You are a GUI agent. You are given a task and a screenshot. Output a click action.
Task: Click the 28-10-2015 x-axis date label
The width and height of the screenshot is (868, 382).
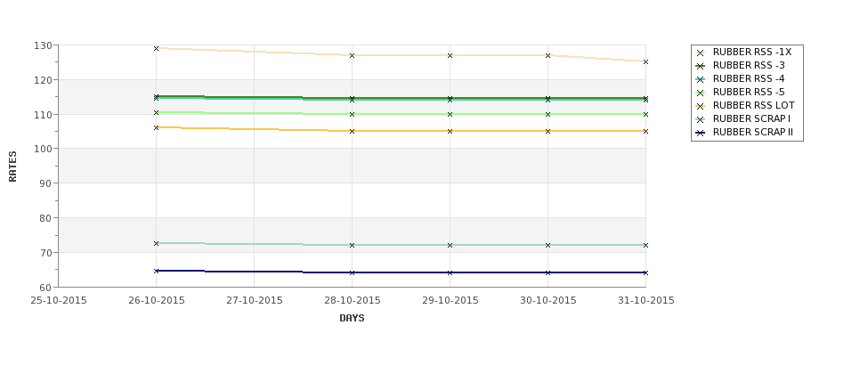point(352,301)
